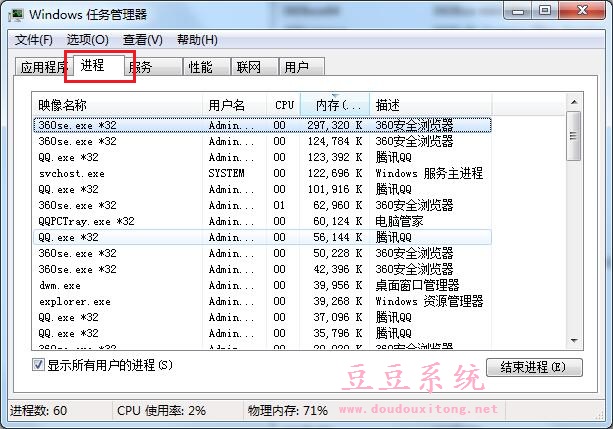
Task: Sort by 内存 column header
Action: click(x=335, y=105)
